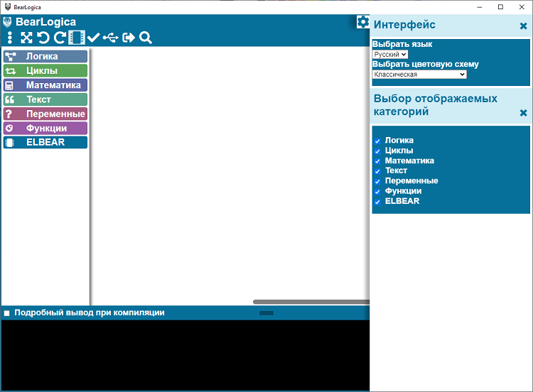The width and height of the screenshot is (533, 392).
Task: Click the BearLogica bear logo
Action: pos(7,22)
